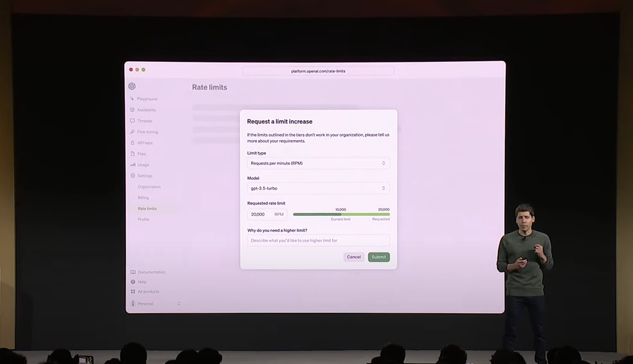This screenshot has width=633, height=364.
Task: Submit the limit increase request
Action: point(379,257)
